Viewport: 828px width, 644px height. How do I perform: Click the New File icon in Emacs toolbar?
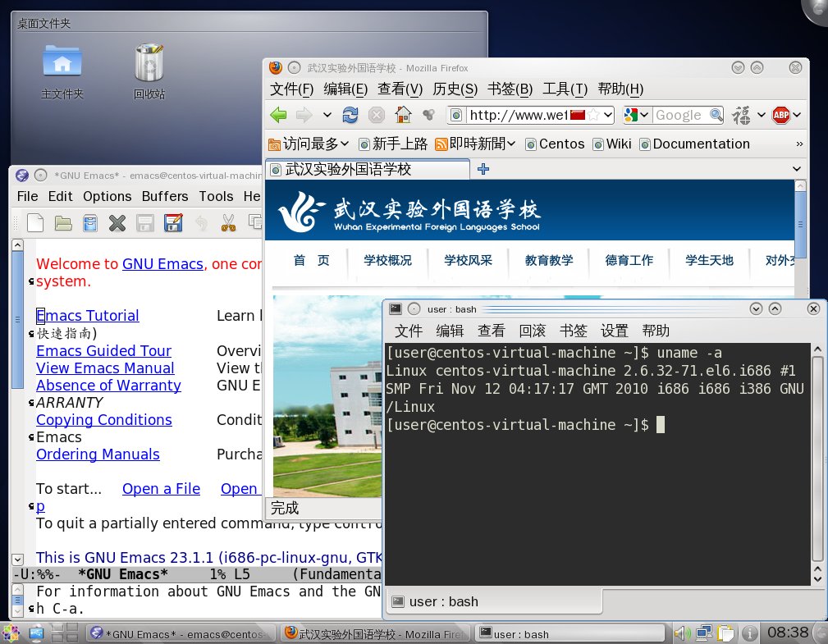pyautogui.click(x=35, y=223)
